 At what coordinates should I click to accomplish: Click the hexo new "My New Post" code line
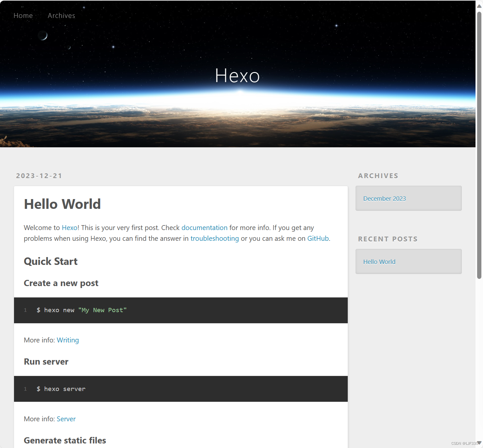(x=81, y=310)
